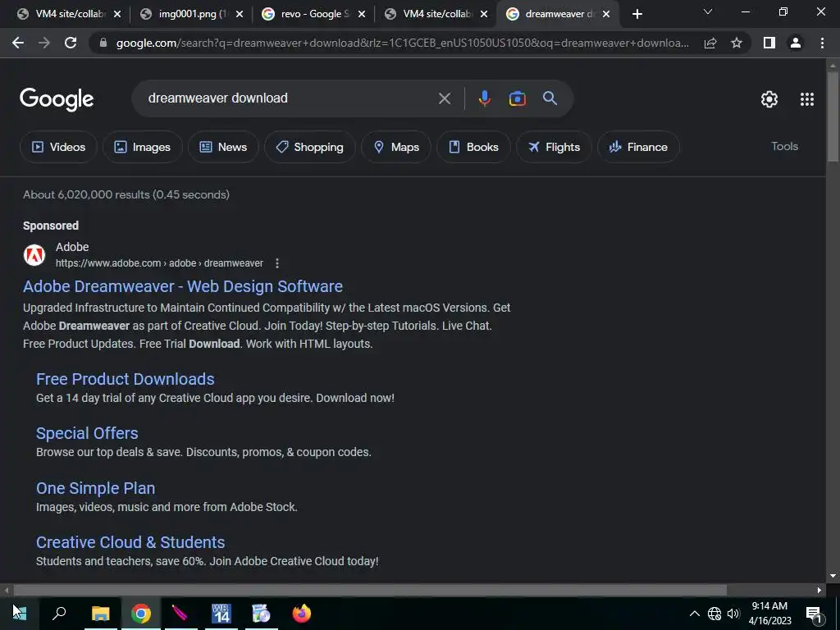
Task: Bookmark this page with the star icon
Action: pyautogui.click(x=737, y=43)
